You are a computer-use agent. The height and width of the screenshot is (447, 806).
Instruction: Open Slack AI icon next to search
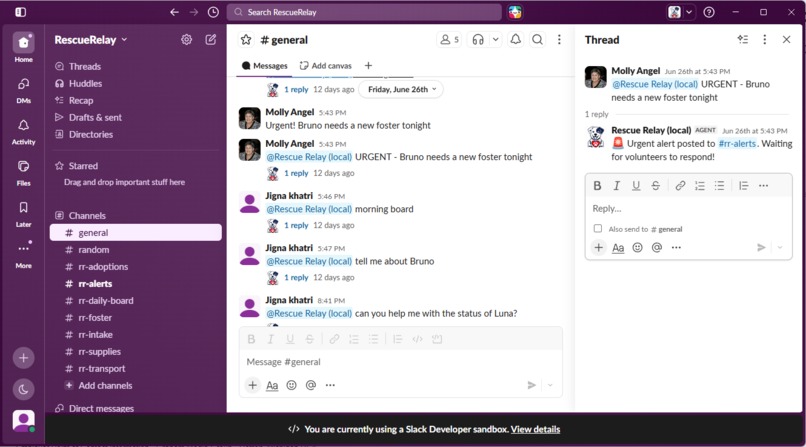click(x=515, y=12)
